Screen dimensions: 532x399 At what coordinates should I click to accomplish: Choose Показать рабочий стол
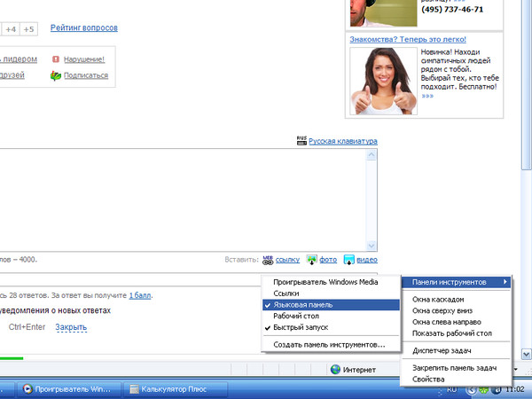456,333
